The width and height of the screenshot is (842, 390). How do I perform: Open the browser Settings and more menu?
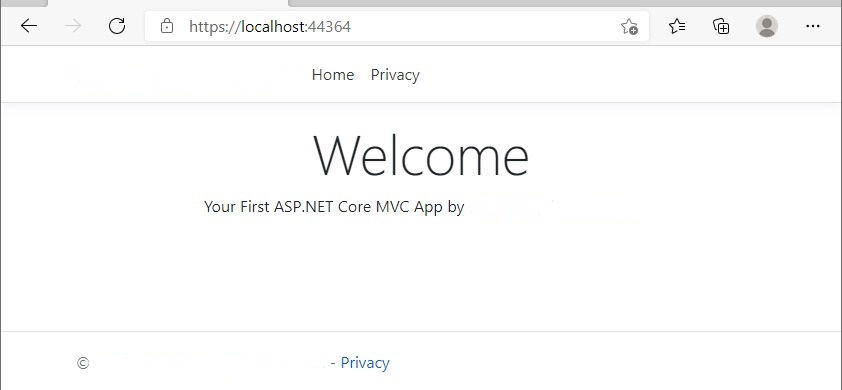click(813, 26)
